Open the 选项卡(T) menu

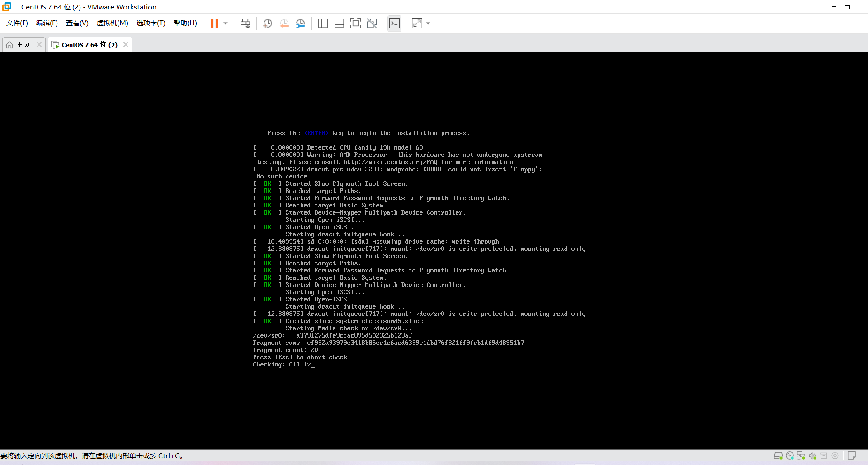151,23
